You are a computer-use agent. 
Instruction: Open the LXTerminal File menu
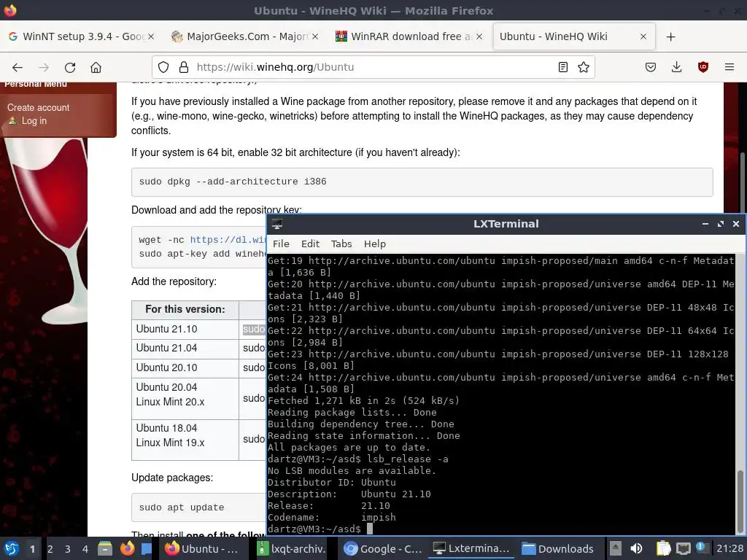[281, 244]
